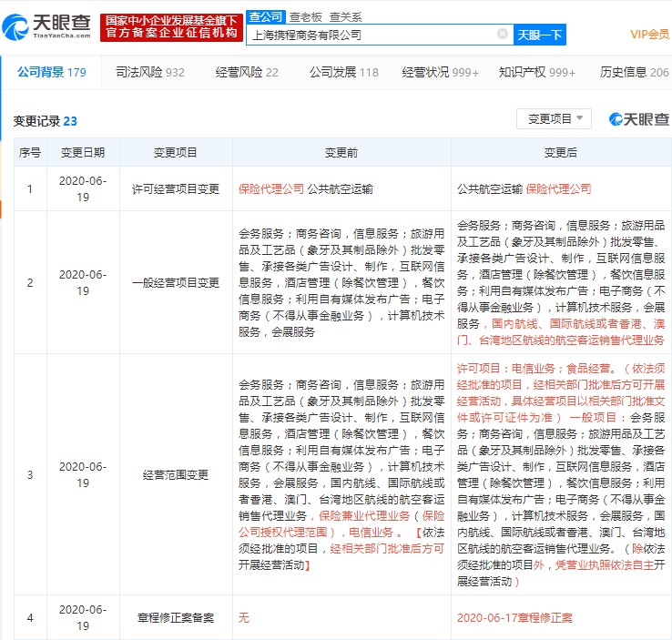Click the date cell in row 1
672x640 pixels.
pyautogui.click(x=83, y=189)
